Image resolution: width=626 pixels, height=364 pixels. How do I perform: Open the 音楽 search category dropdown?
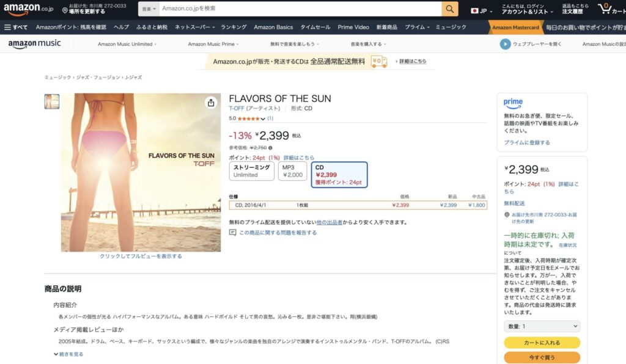pos(148,9)
